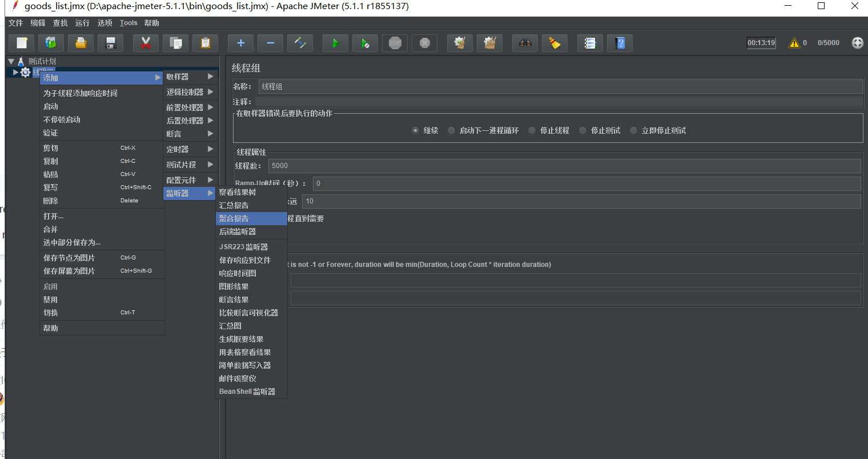Create a new test plan via toolbar icon
The width and height of the screenshot is (868, 459).
click(22, 43)
